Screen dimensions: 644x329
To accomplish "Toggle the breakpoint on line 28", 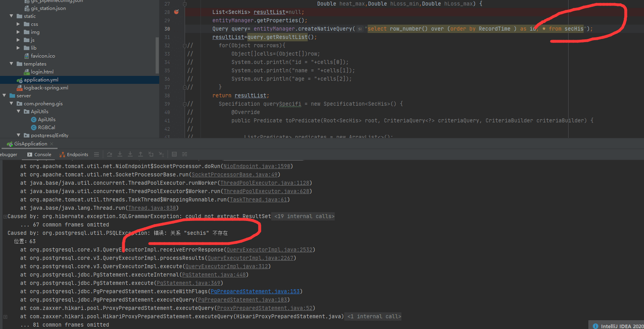I will [176, 12].
